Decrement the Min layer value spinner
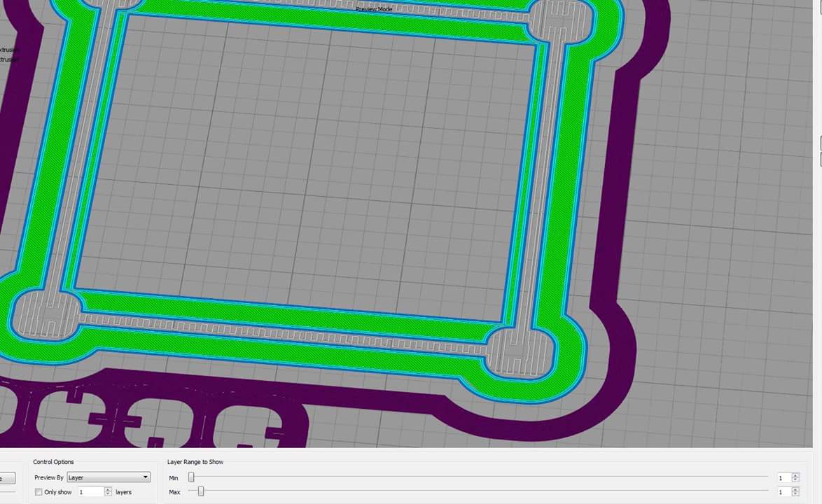This screenshot has width=822, height=504. click(x=796, y=480)
